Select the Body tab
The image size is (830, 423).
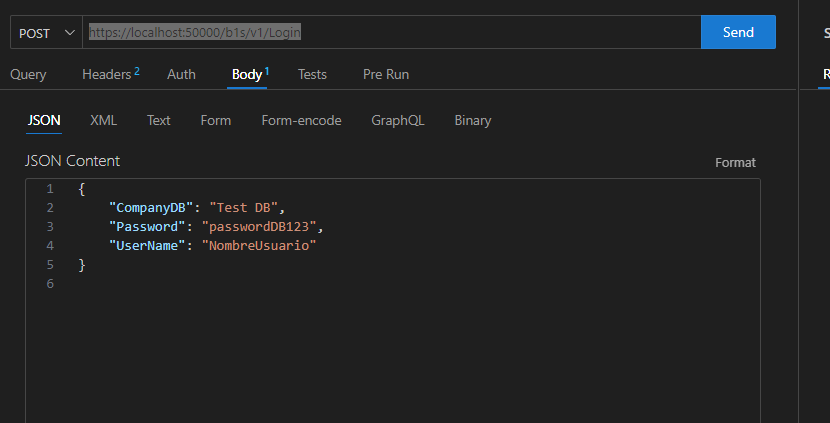click(x=248, y=75)
